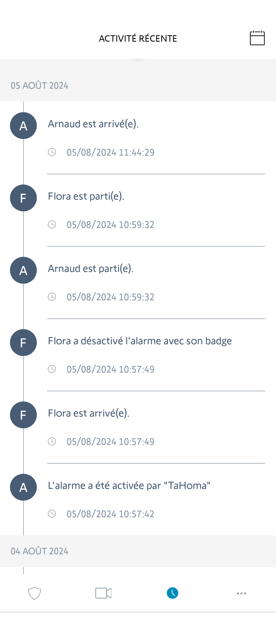
Task: Select the alarm activated by "TaHoma" entry
Action: (129, 486)
